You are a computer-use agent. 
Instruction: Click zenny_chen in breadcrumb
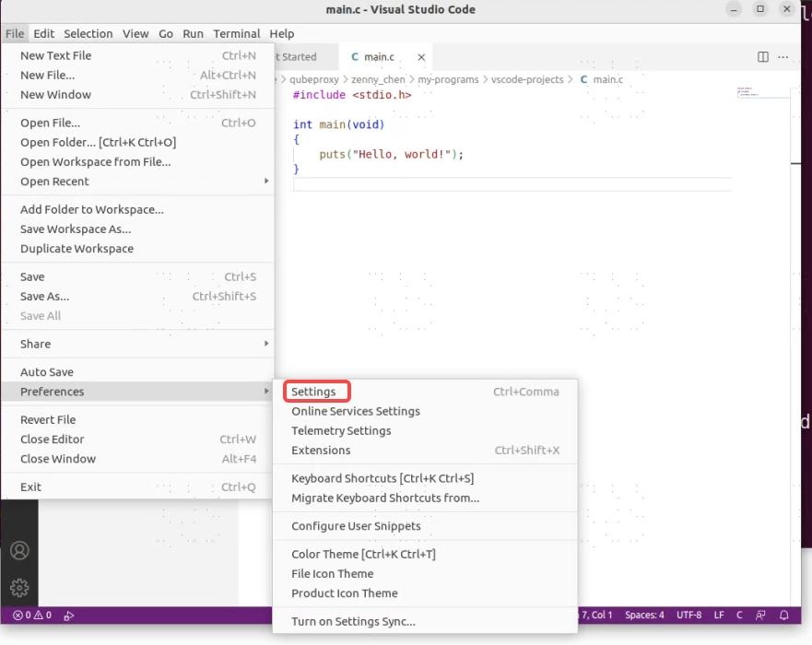(x=378, y=79)
